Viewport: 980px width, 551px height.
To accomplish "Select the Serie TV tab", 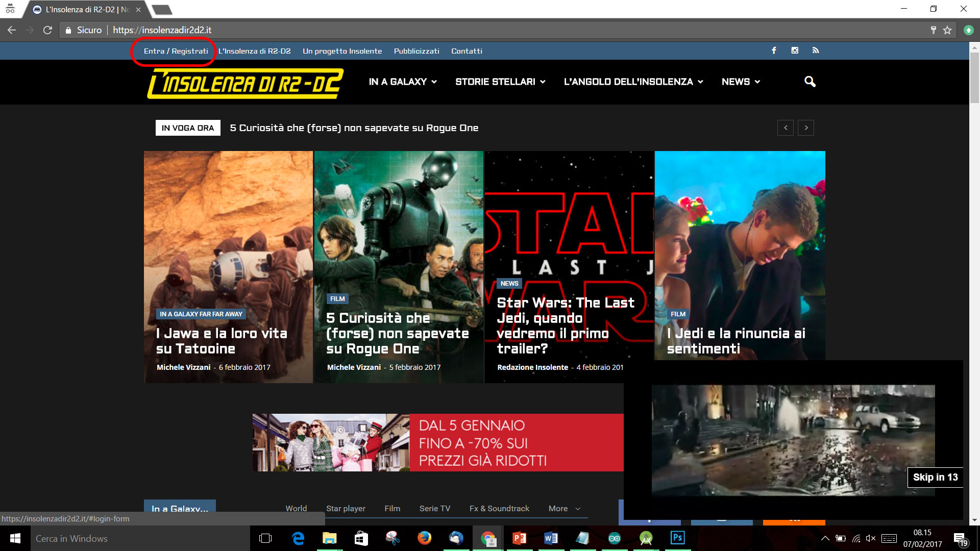I will (435, 509).
